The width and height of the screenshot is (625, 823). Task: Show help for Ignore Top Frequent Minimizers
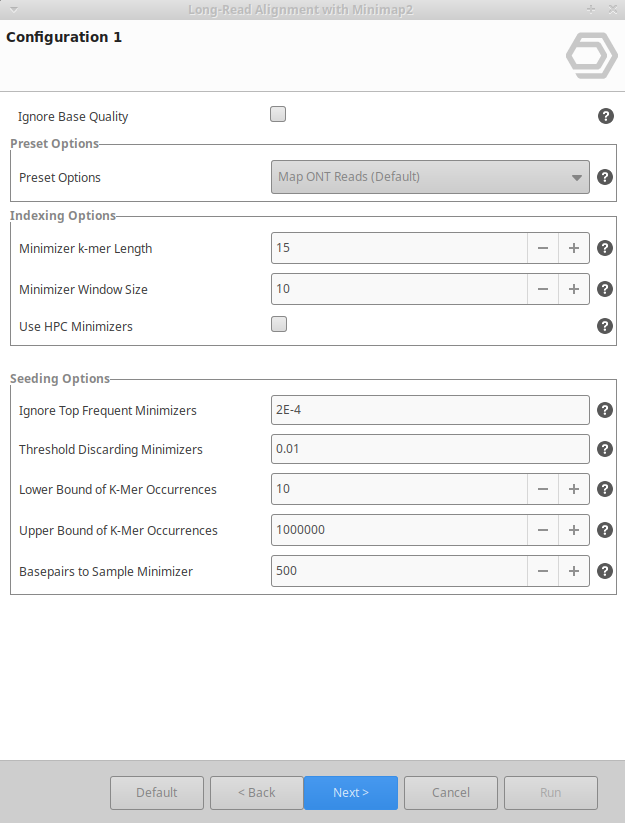click(605, 410)
